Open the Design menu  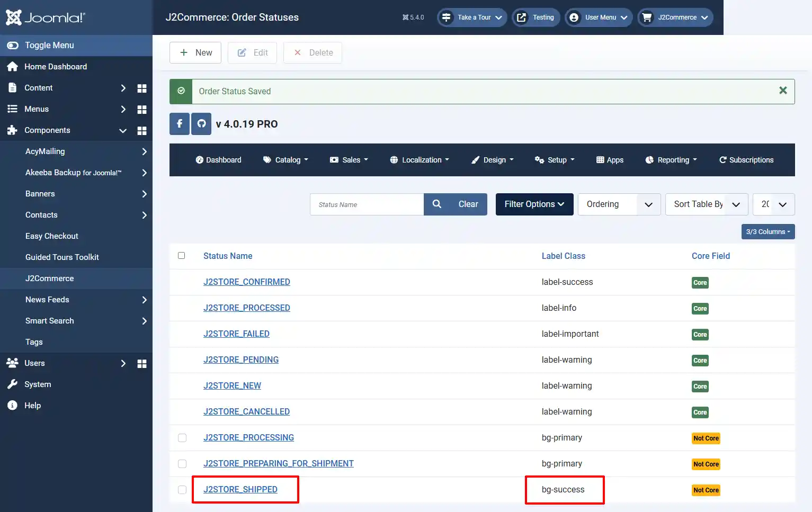pyautogui.click(x=493, y=160)
